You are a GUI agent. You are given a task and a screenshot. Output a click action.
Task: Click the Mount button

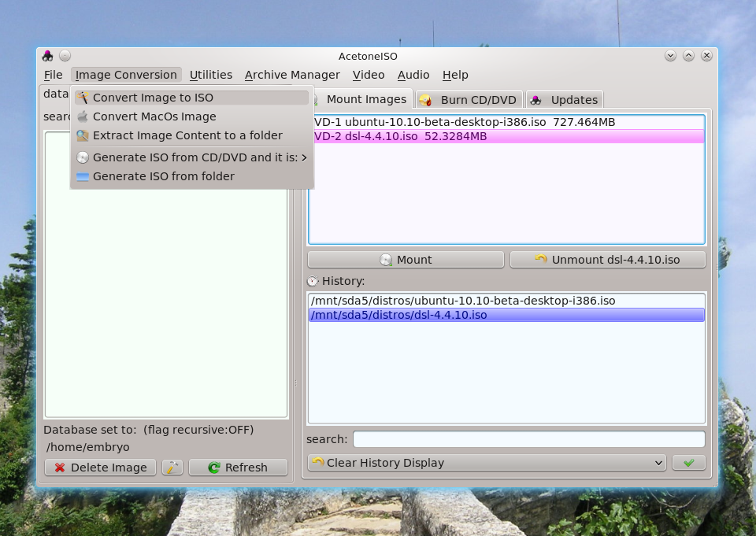(406, 260)
